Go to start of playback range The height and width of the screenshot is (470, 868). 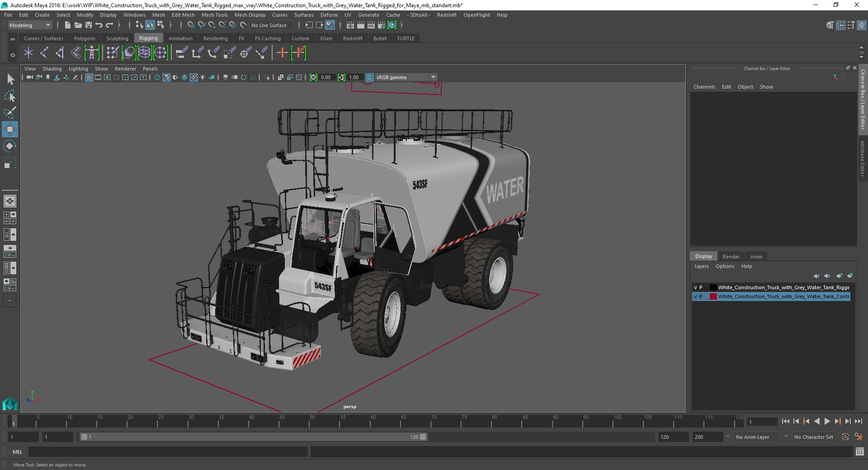coord(785,421)
